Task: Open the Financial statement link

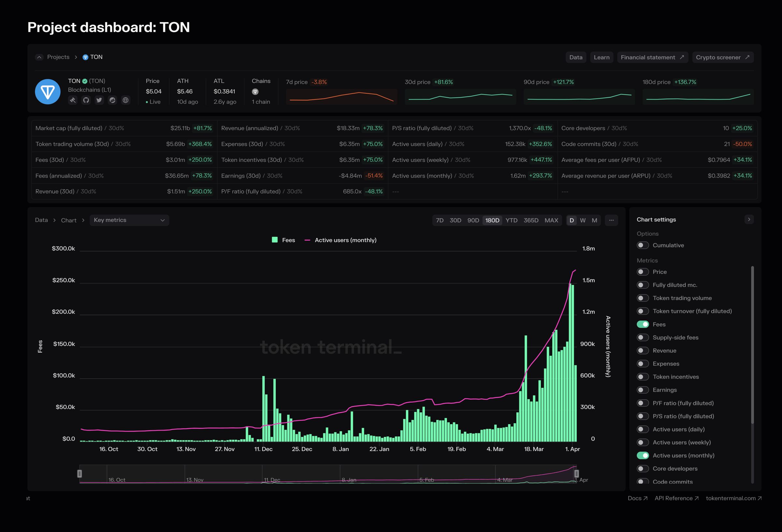Action: (652, 57)
